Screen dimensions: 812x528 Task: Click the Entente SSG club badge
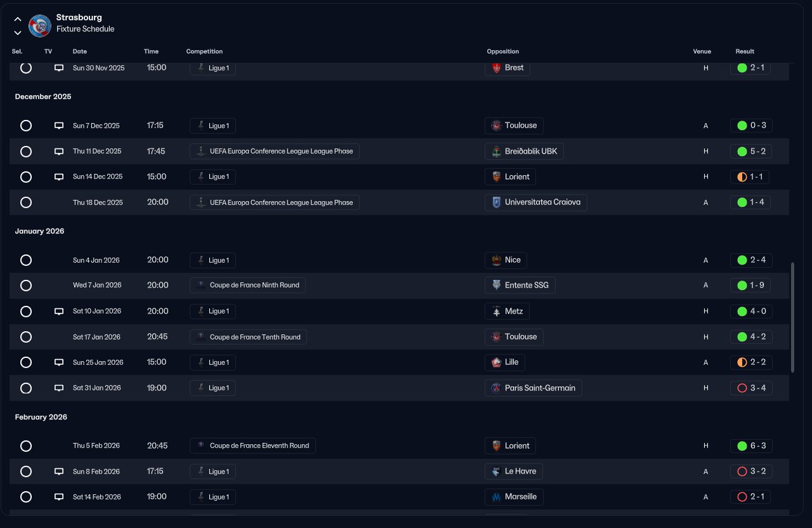tap(497, 286)
